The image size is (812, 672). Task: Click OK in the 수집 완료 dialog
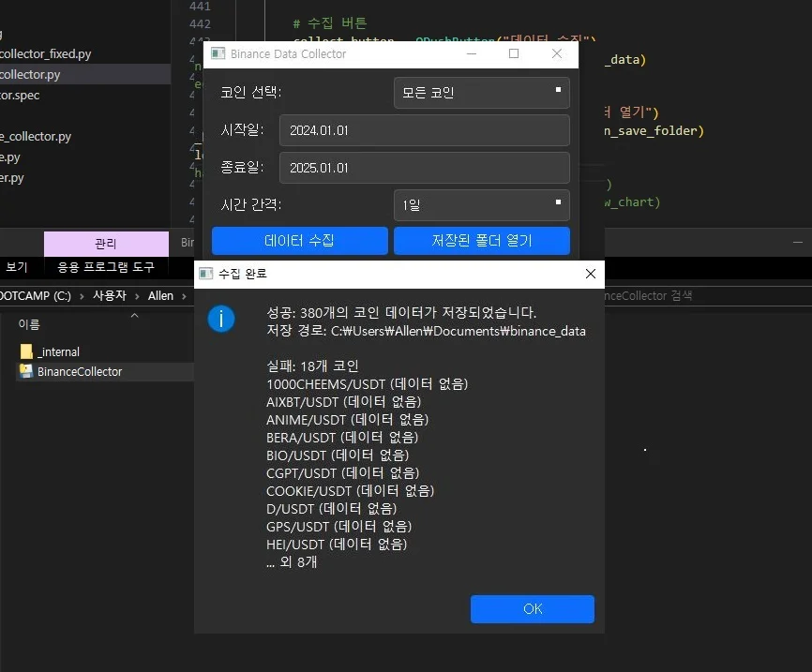click(x=532, y=609)
